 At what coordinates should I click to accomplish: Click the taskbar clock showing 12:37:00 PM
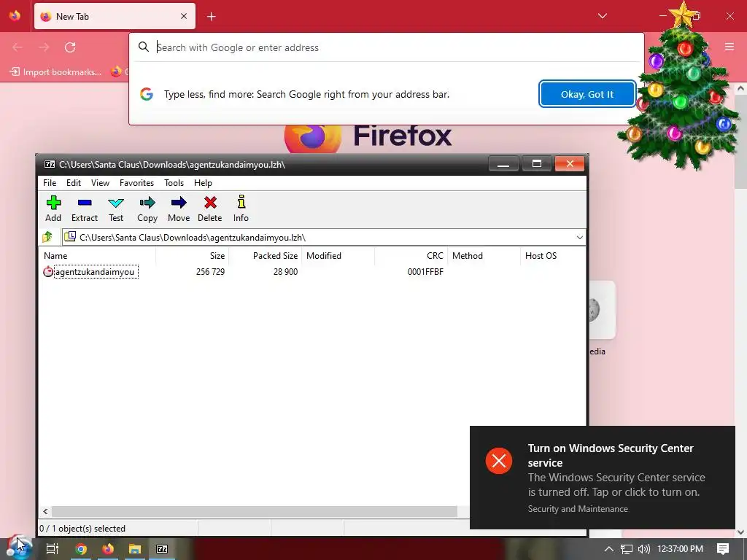click(680, 549)
